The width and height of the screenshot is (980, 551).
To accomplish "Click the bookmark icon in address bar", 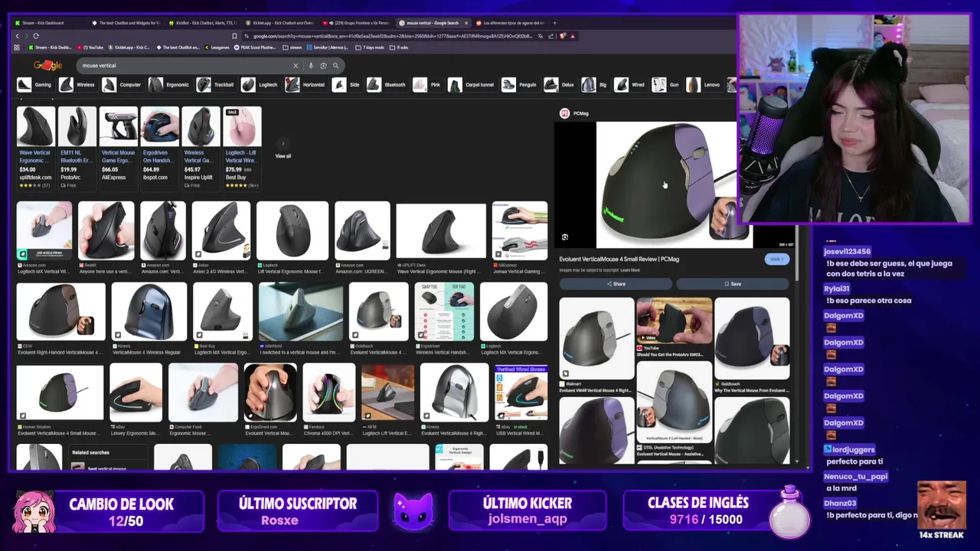I will point(234,36).
